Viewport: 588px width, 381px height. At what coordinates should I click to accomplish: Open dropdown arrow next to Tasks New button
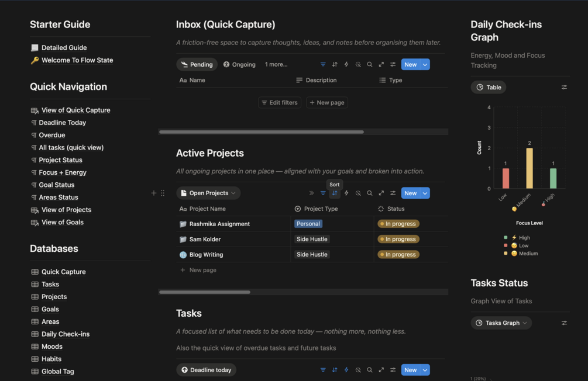(x=425, y=370)
